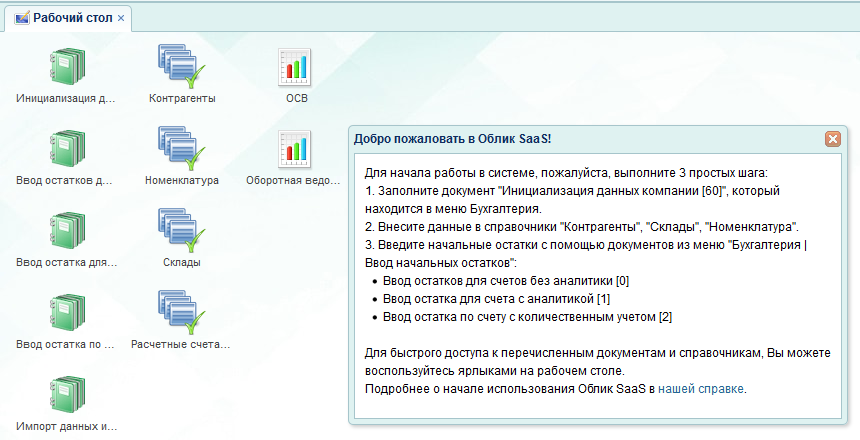Screen dimensions: 860x440
Task: Click the Склады shortcut label
Action: pyautogui.click(x=182, y=262)
